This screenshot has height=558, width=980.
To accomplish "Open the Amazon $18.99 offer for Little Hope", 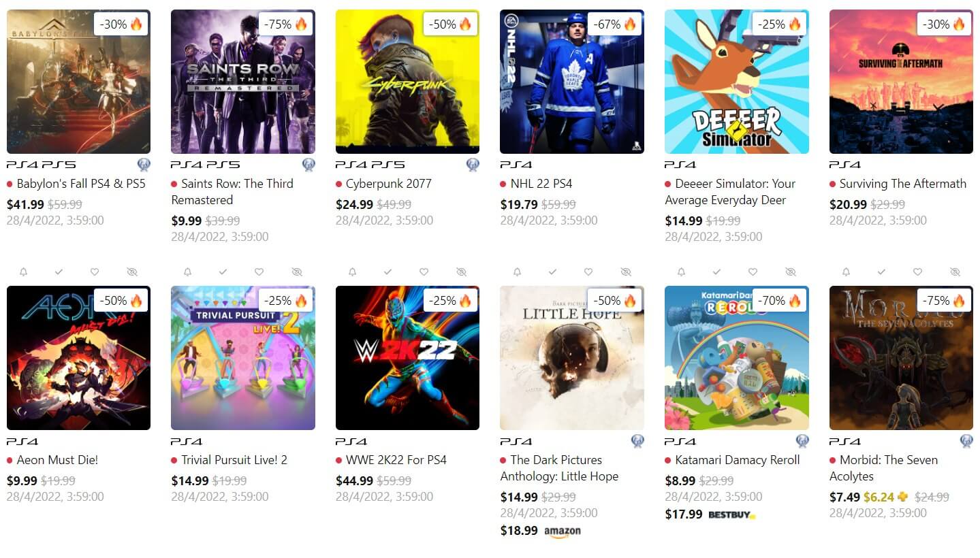I will [x=541, y=531].
